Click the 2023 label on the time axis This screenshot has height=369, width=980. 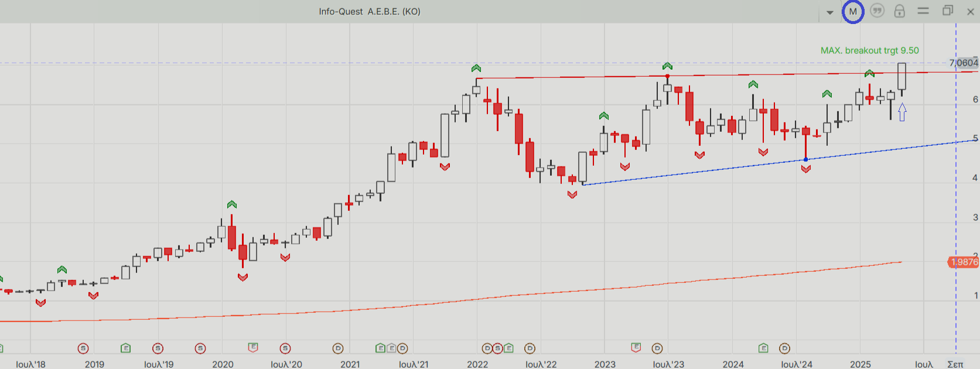605,364
